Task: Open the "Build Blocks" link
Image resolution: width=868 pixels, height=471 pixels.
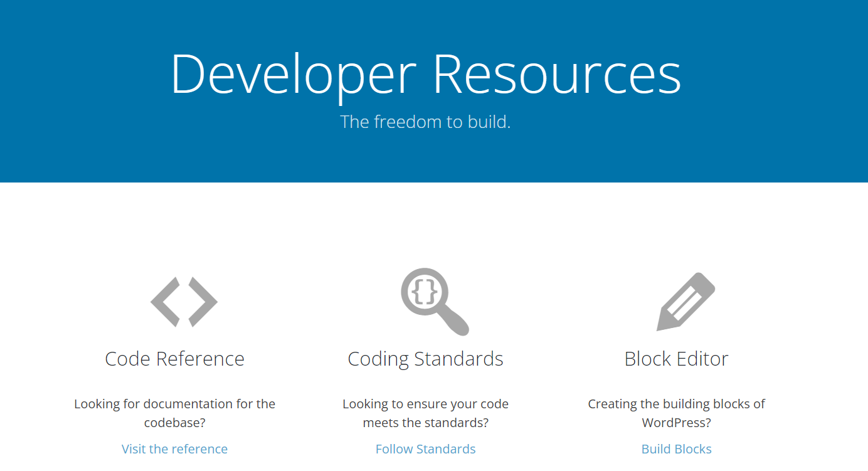Action: (x=676, y=449)
